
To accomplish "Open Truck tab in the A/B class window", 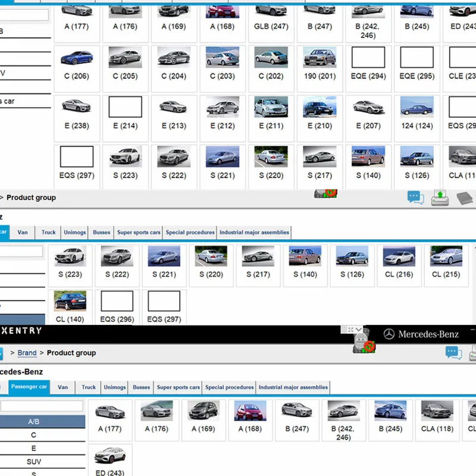I will (88, 387).
